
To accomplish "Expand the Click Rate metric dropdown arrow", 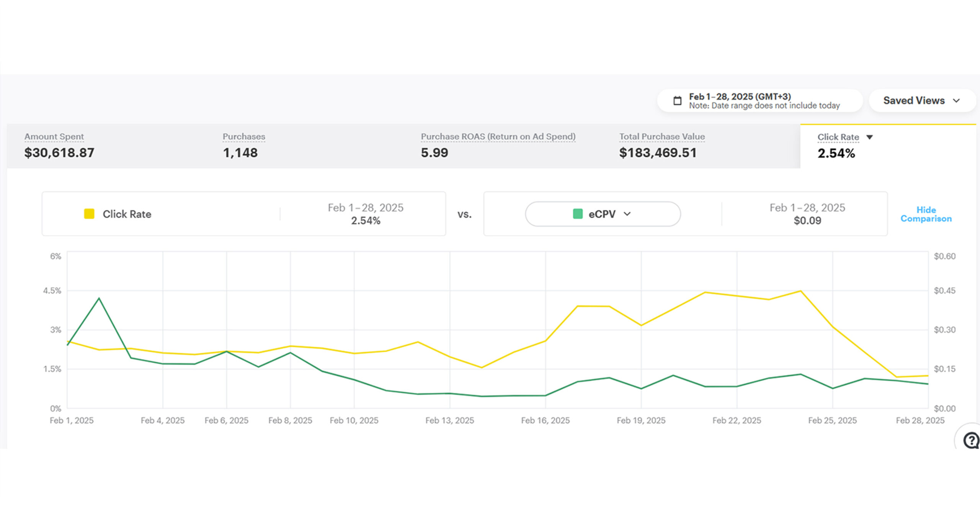I will tap(869, 137).
